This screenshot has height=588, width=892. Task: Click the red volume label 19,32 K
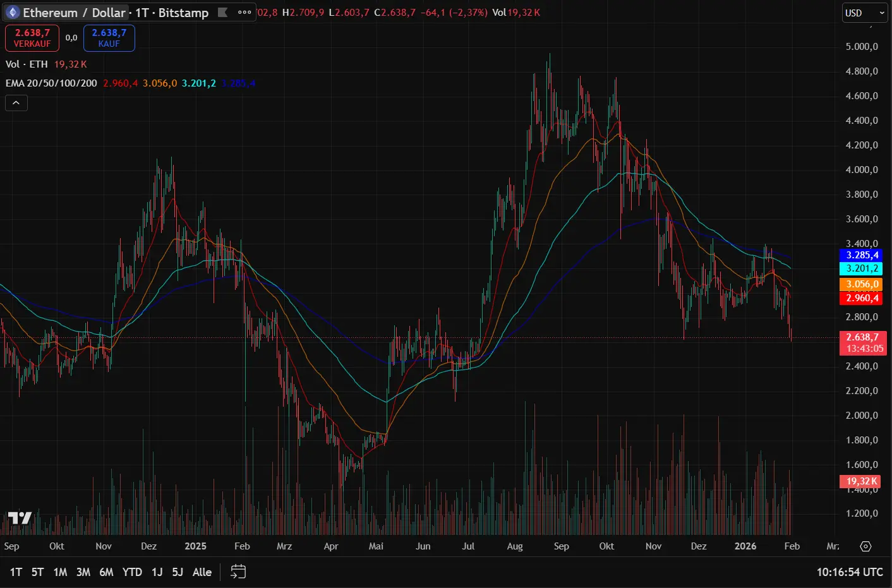pyautogui.click(x=862, y=481)
